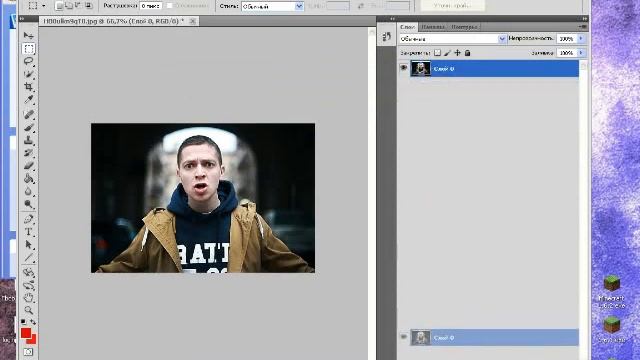Viewport: 640px width, 360px height.
Task: Choose New selection mode in options bar
Action: (x=60, y=6)
